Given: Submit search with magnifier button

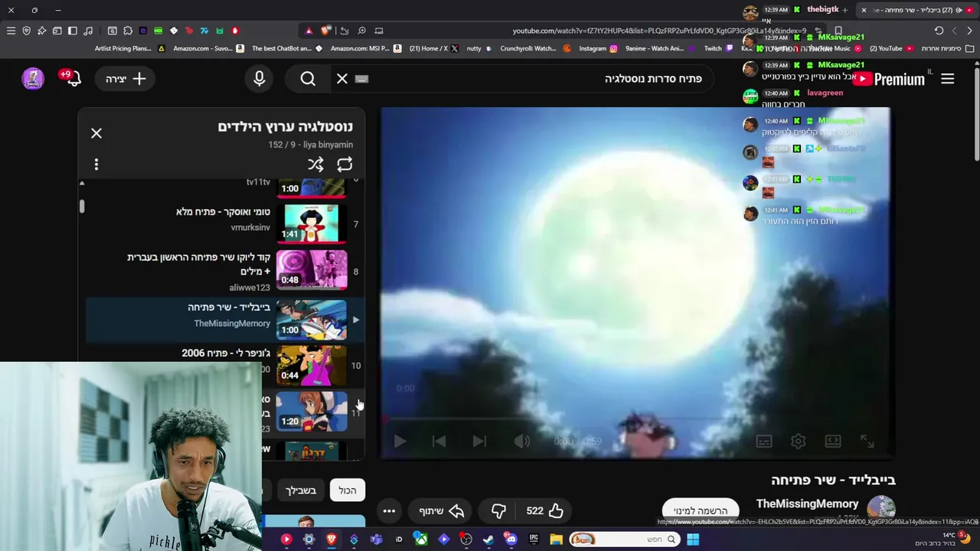Looking at the screenshot, I should (308, 78).
